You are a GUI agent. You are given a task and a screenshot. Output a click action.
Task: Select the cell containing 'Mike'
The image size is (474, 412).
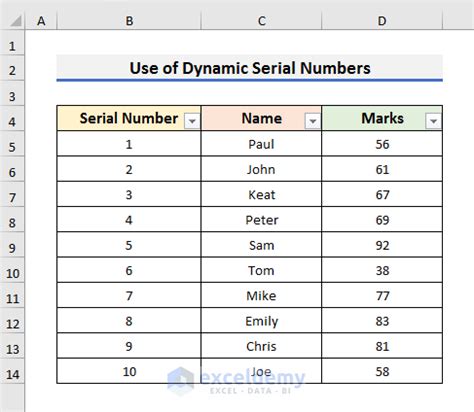(x=261, y=296)
